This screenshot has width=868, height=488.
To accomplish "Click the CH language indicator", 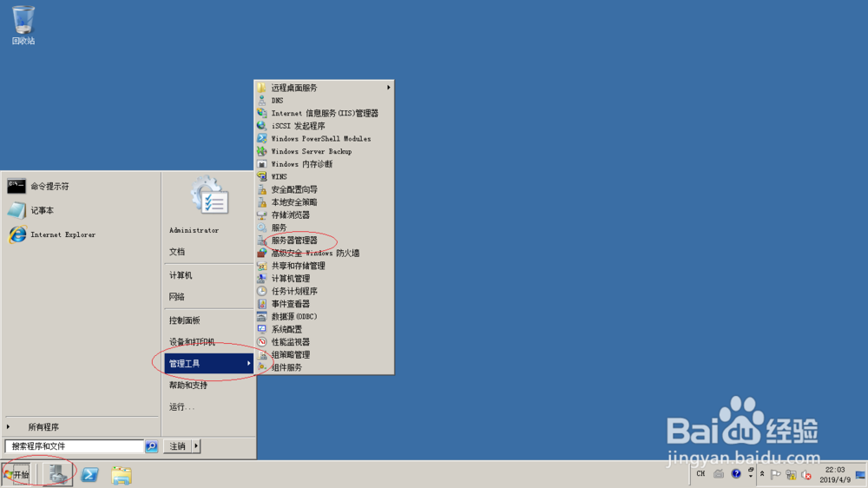I will (700, 473).
